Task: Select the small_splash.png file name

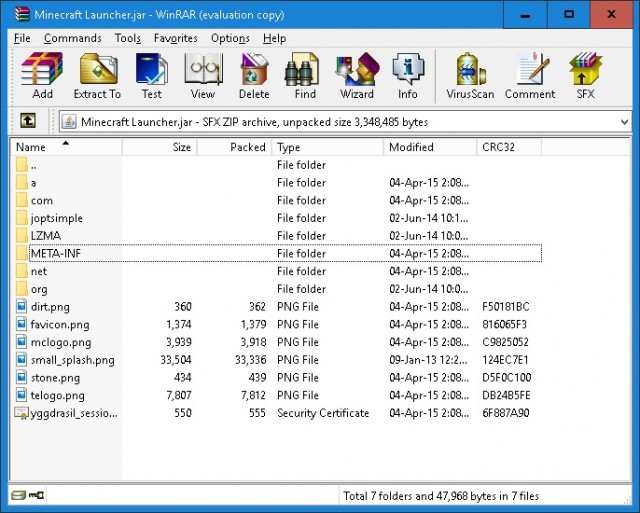Action: [x=73, y=360]
